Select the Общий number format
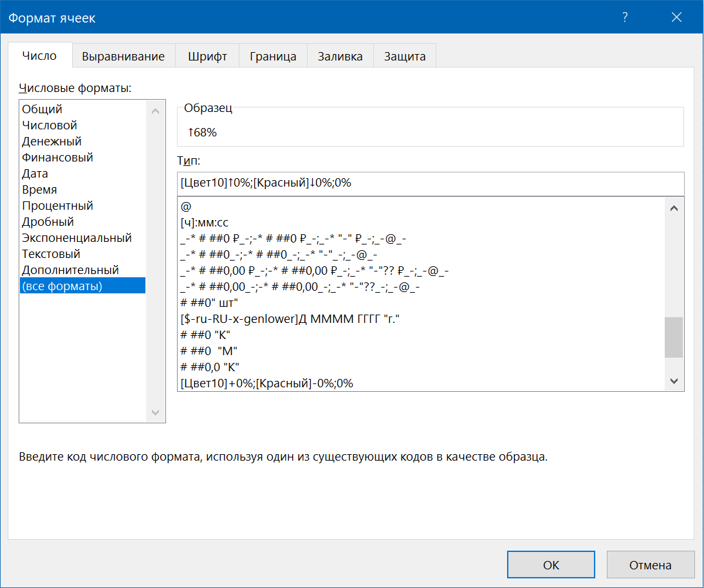The image size is (704, 588). (82, 109)
